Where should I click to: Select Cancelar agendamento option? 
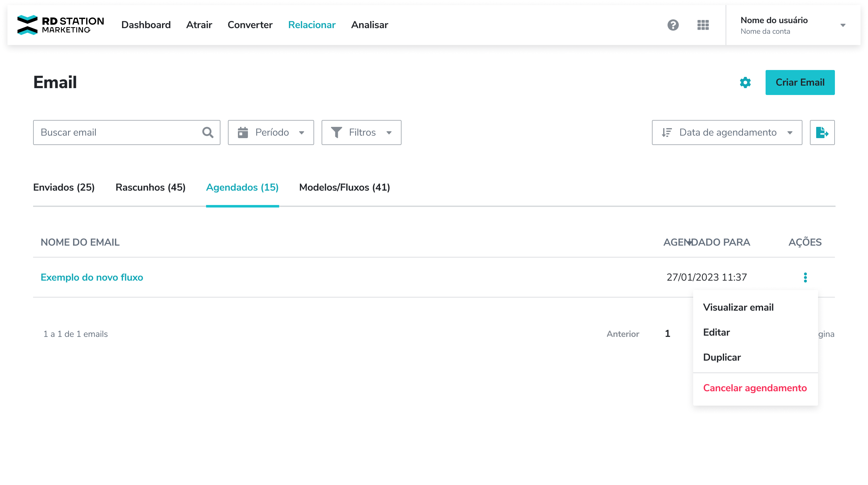click(755, 388)
